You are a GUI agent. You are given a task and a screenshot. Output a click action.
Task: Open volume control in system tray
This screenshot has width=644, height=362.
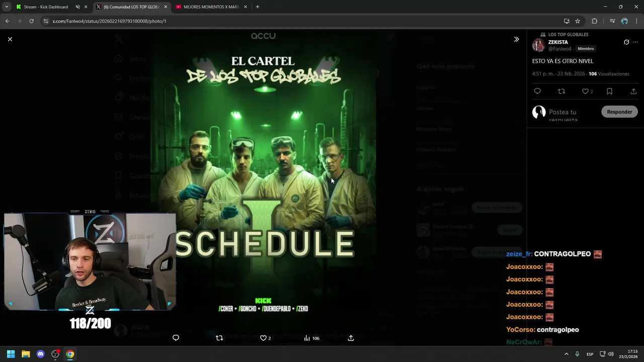(x=611, y=354)
